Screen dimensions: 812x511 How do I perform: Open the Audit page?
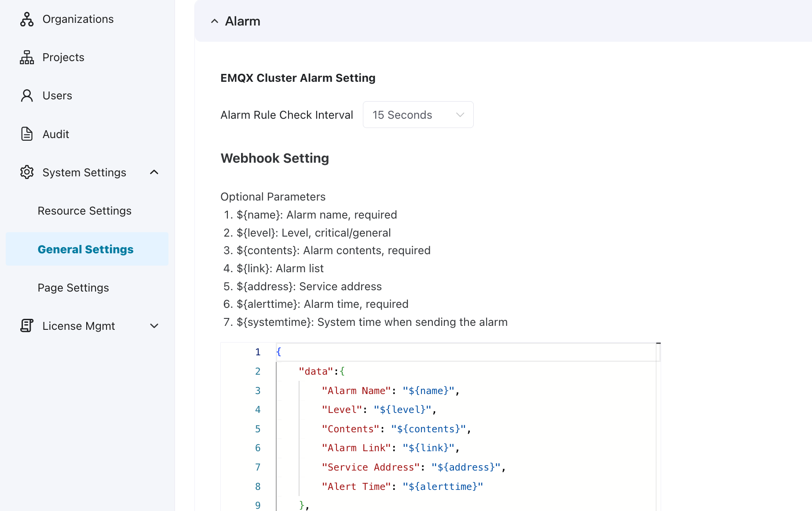click(55, 134)
